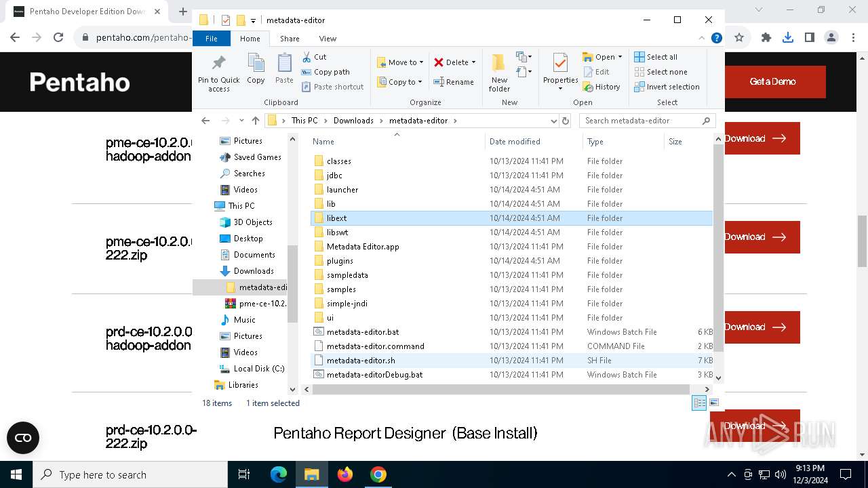Switch to the View ribbon tab
Screen dimensions: 868x488
[328, 39]
